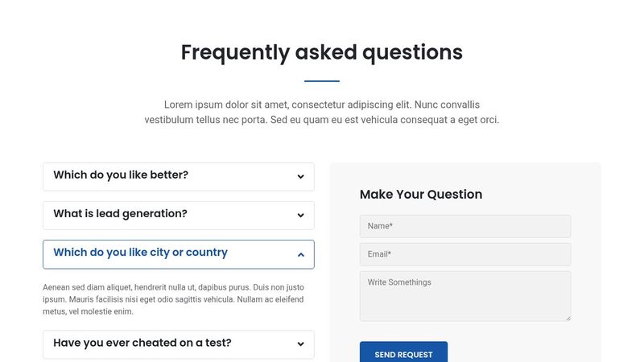Focus the Name* input field
The height and width of the screenshot is (362, 644).
pyautogui.click(x=464, y=226)
